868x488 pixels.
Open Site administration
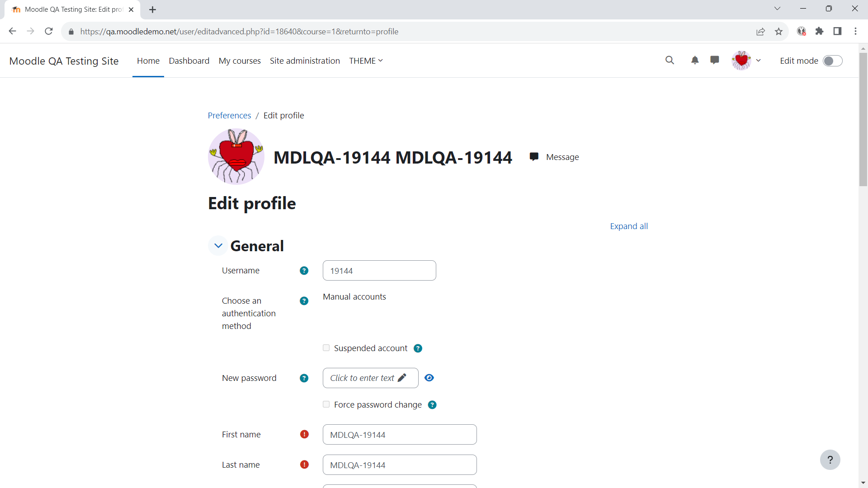click(x=305, y=61)
